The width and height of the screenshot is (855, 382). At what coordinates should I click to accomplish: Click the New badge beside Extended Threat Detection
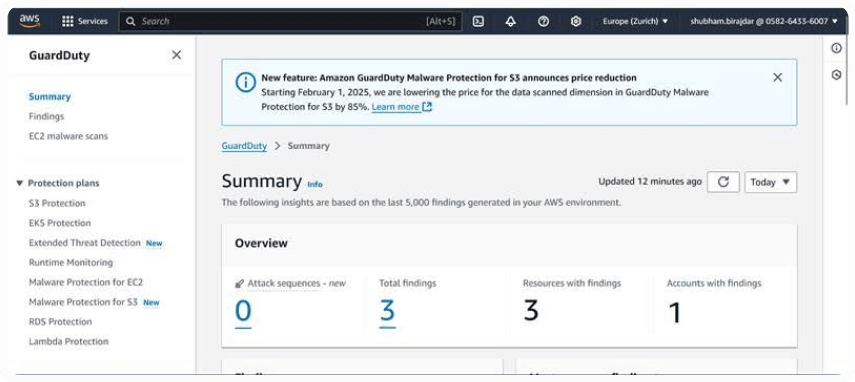(154, 244)
